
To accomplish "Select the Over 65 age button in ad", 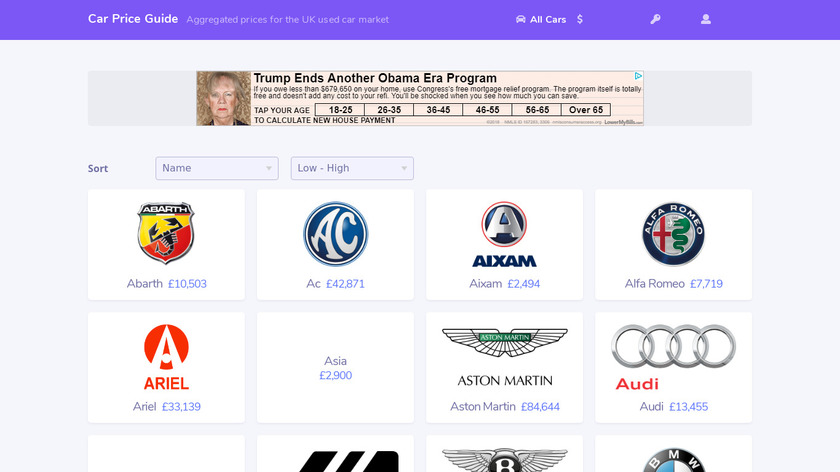I will coord(586,110).
